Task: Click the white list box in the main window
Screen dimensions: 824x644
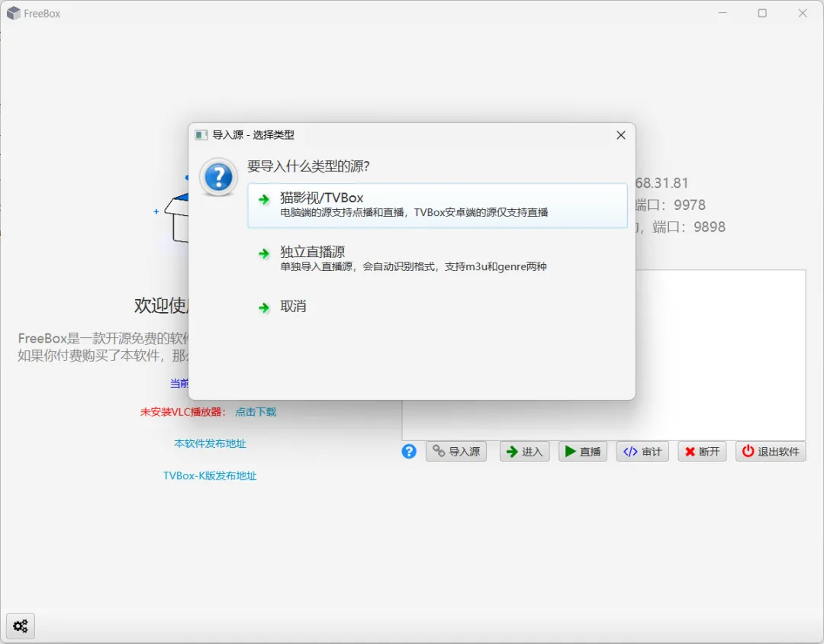Action: click(720, 355)
